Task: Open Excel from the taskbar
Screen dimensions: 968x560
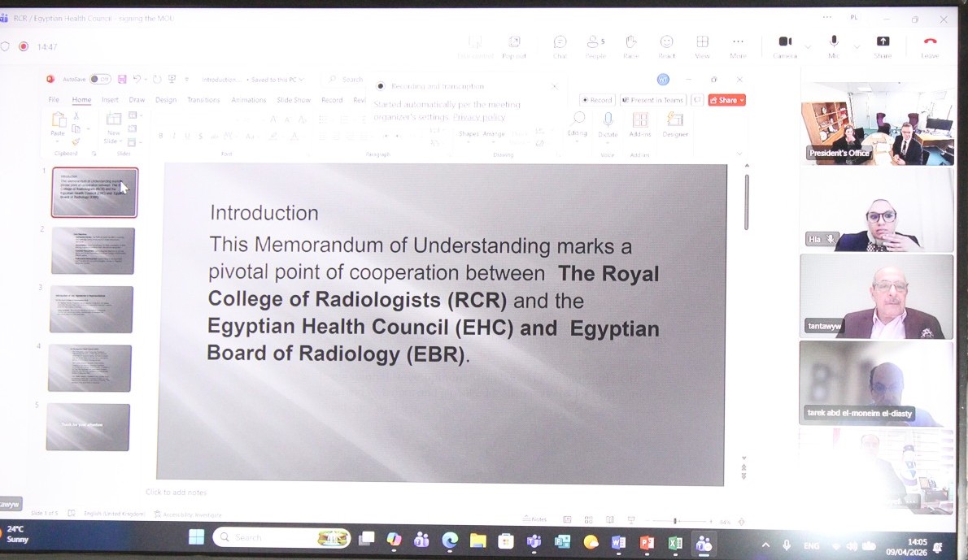Action: tap(675, 543)
